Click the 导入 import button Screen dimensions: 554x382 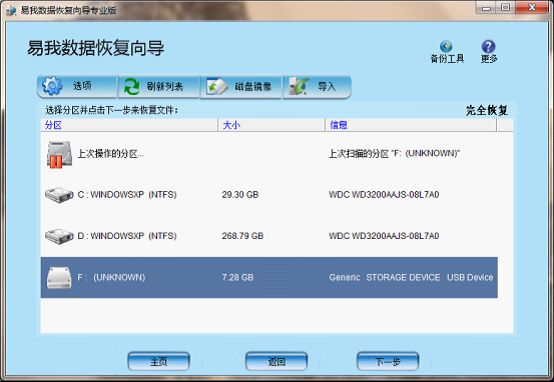point(317,86)
